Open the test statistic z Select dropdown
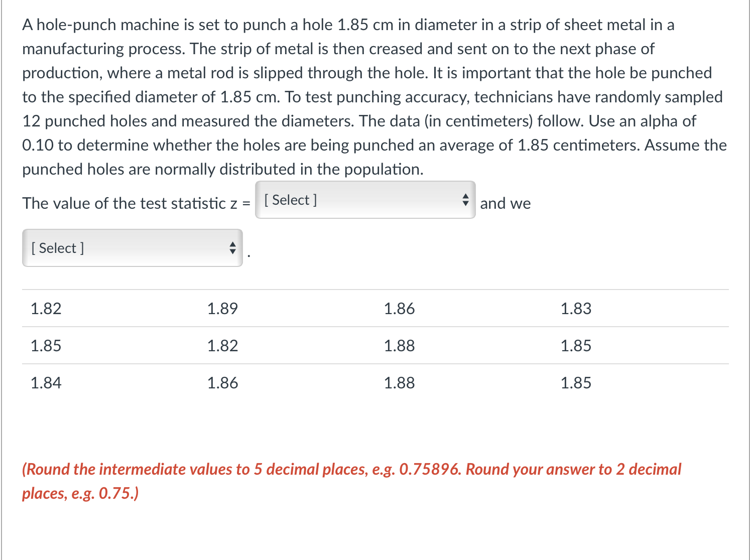This screenshot has width=750, height=560. [x=364, y=200]
